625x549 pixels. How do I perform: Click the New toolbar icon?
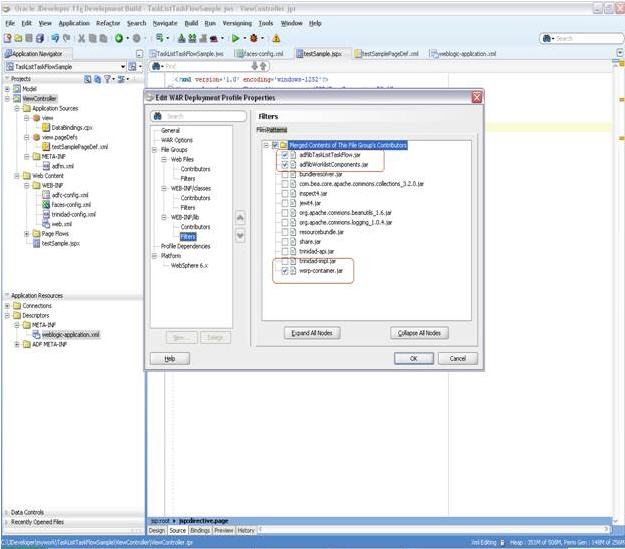coord(7,38)
